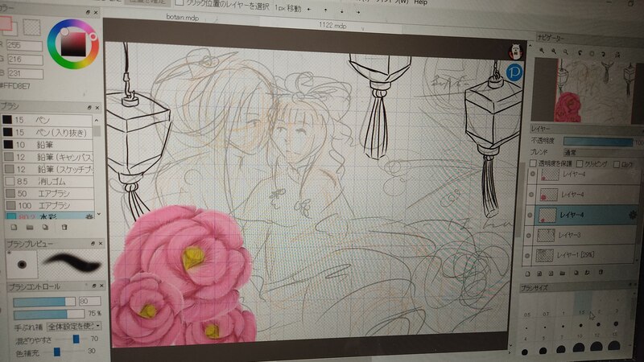Flip the canvas view in the Navigator
This screenshot has height=362, width=644.
pyautogui.click(x=617, y=54)
